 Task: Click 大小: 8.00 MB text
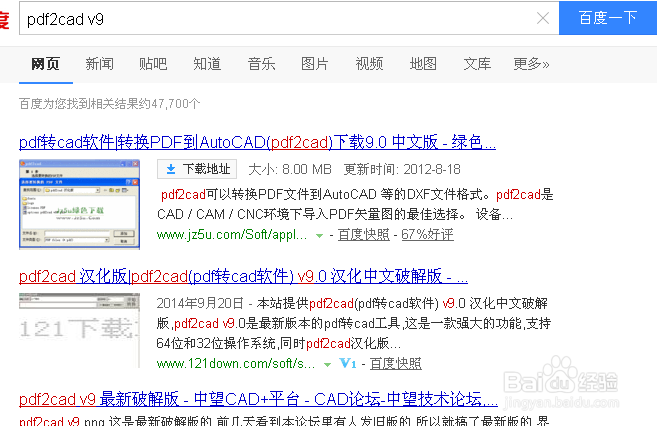[x=290, y=169]
